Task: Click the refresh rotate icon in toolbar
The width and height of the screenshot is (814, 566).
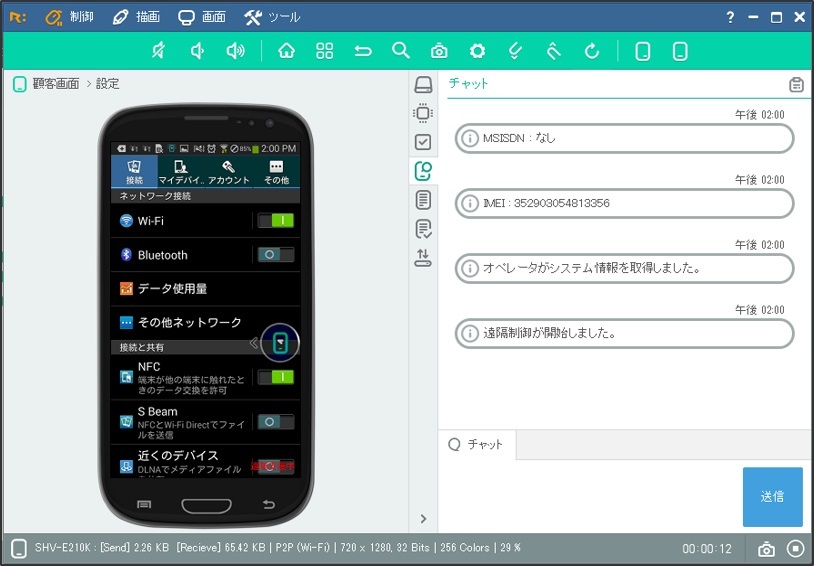Action: click(591, 51)
